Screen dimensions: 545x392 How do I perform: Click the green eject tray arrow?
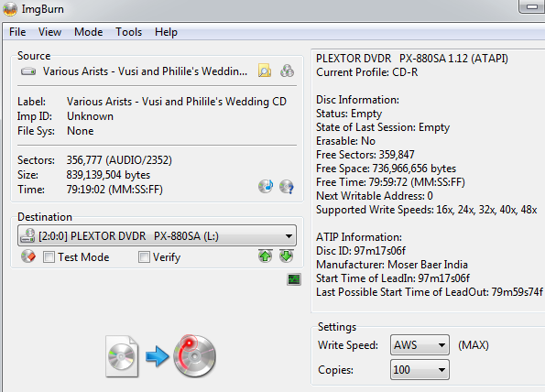(266, 256)
